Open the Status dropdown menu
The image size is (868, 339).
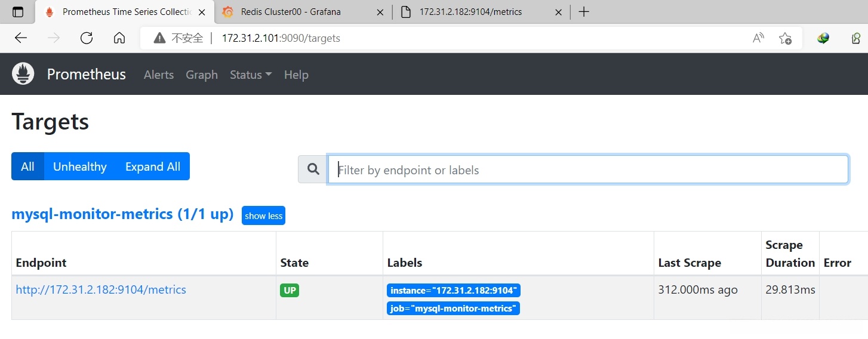click(x=251, y=75)
